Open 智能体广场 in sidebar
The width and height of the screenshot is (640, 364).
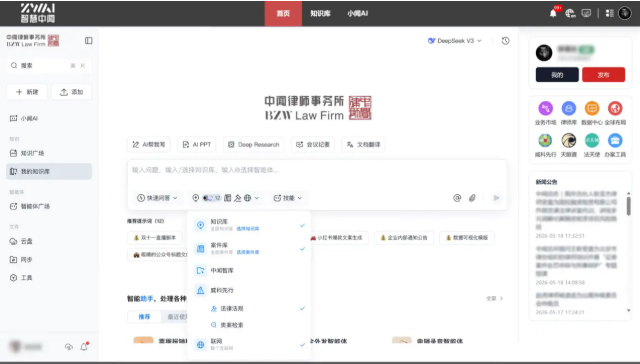coord(49,206)
